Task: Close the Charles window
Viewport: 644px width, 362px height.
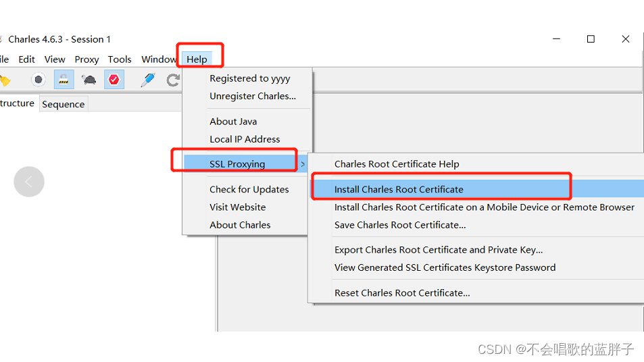Action: 626,39
